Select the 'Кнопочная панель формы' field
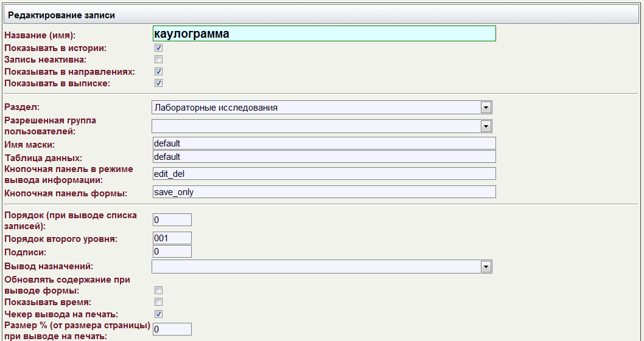644x341 pixels. (324, 192)
